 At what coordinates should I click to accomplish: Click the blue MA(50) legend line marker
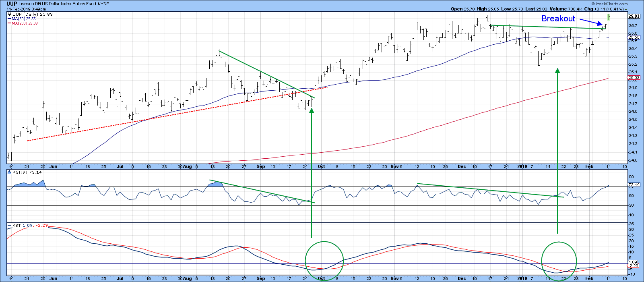[9, 19]
